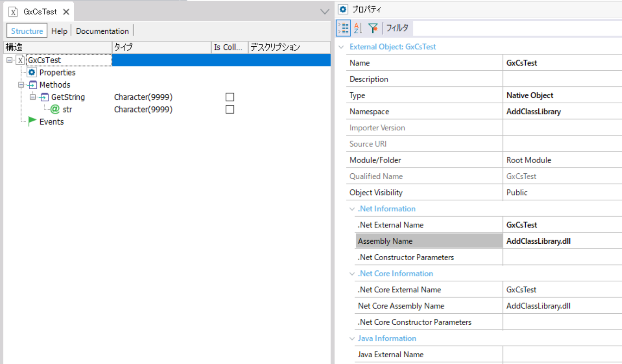Collapse the Java Information section

click(x=352, y=338)
